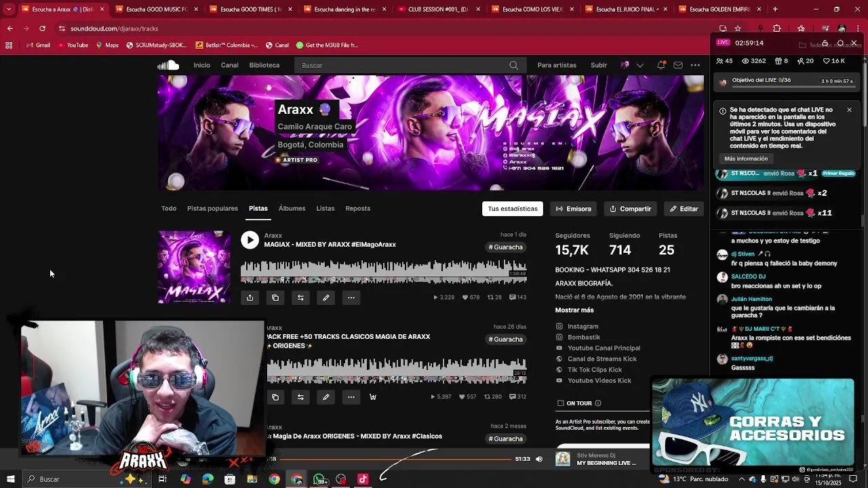This screenshot has height=488, width=868.
Task: Open the Biblioteca navigation item
Action: point(264,65)
